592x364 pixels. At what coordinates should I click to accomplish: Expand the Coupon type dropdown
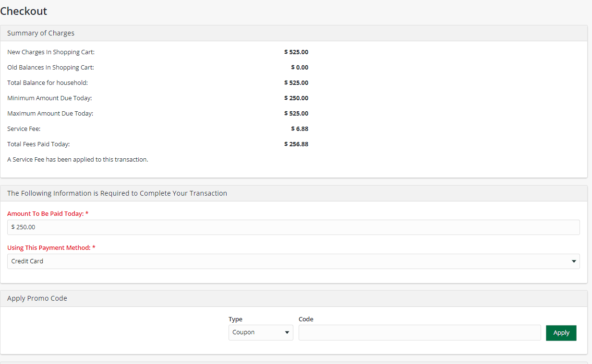261,332
